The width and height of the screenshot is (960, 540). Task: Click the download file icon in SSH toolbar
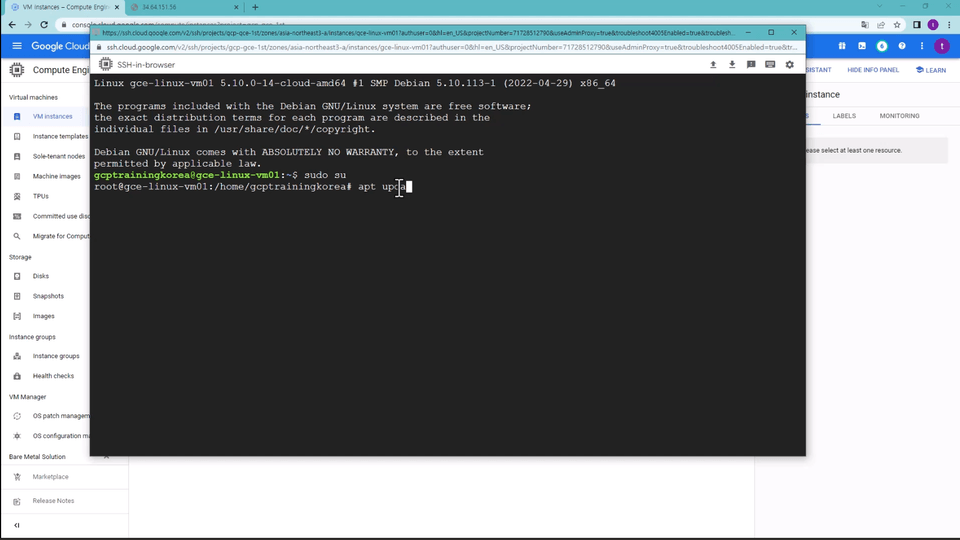(732, 64)
